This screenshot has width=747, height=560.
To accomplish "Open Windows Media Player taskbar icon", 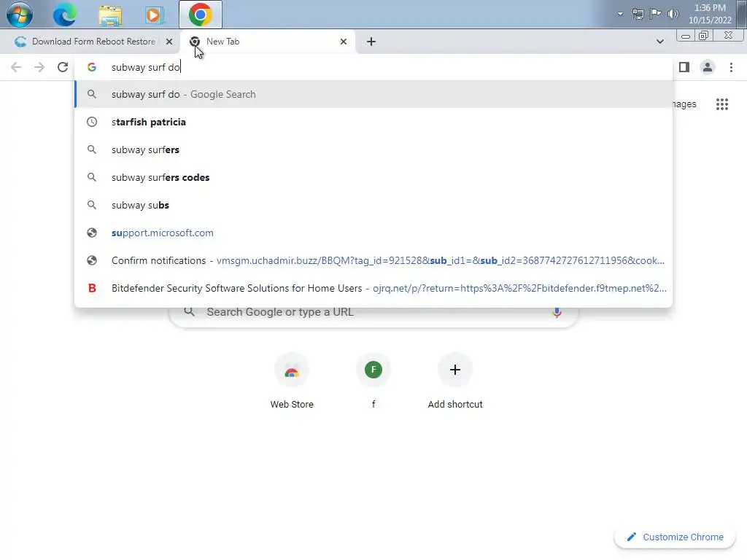I will point(154,15).
